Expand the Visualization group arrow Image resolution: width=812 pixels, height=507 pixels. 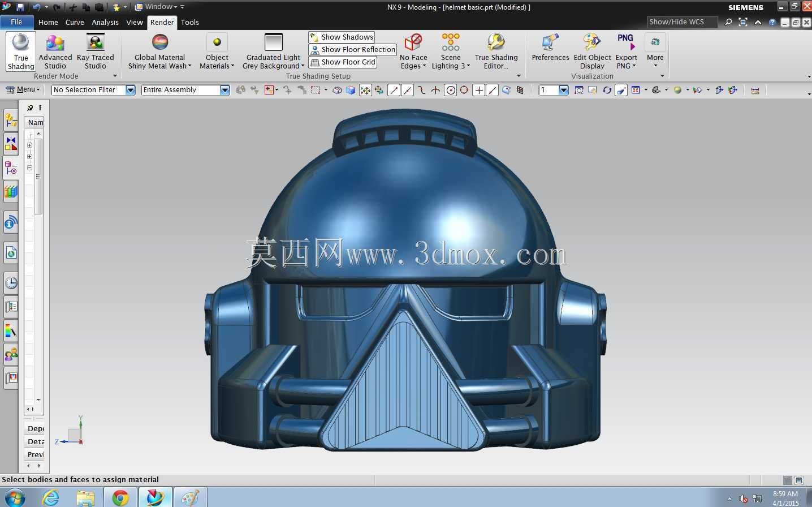click(662, 76)
